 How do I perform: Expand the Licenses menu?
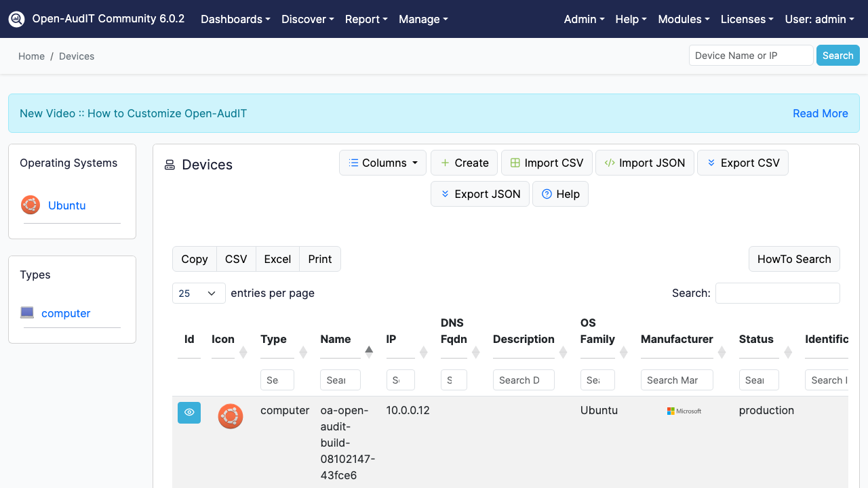click(747, 19)
